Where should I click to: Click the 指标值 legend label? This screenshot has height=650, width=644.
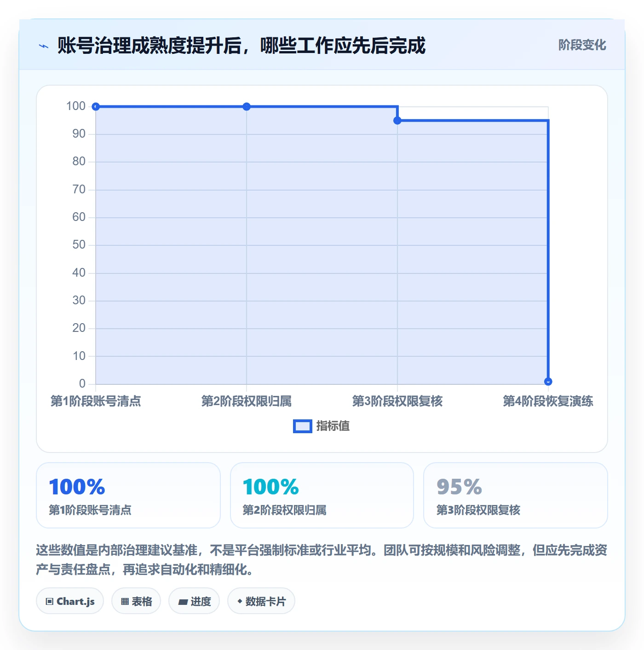(333, 426)
